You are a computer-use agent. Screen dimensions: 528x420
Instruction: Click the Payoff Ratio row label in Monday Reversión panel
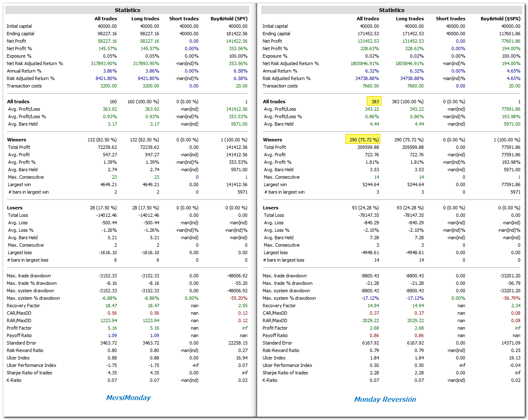point(275,335)
